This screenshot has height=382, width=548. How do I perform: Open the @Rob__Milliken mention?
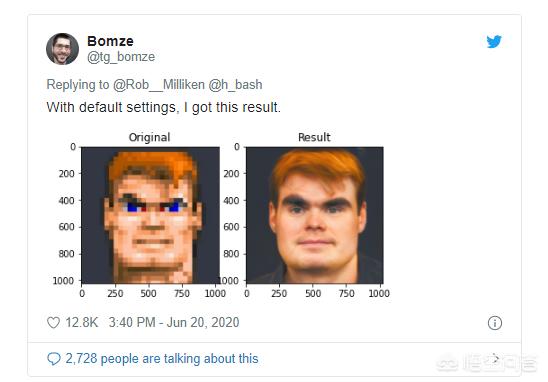tap(159, 85)
